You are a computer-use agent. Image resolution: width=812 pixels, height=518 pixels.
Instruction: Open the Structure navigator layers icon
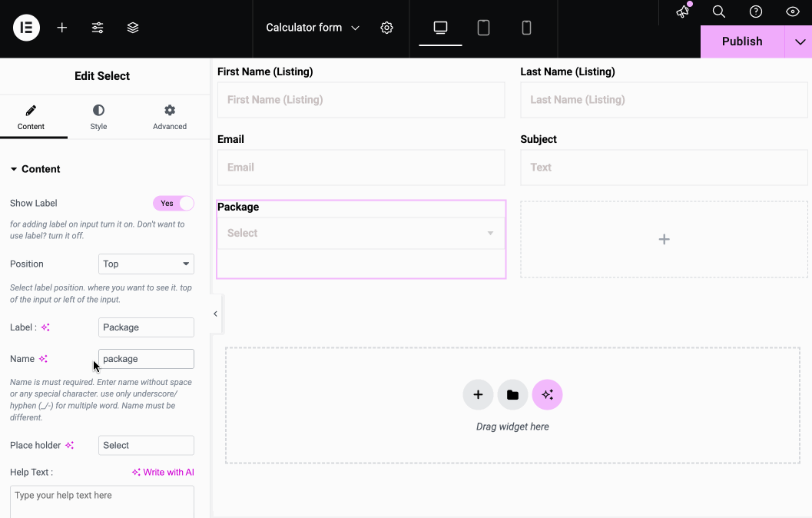(x=132, y=27)
